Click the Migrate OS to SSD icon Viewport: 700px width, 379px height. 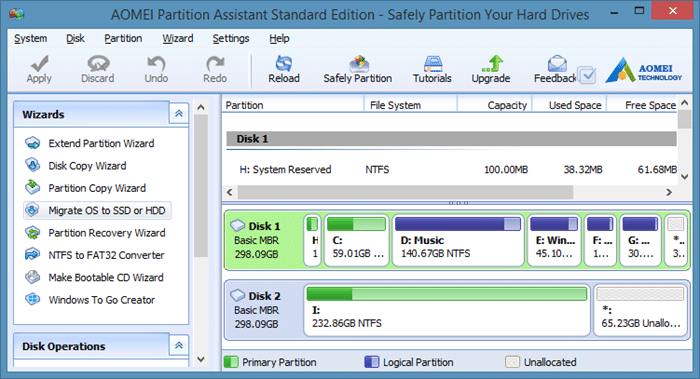click(33, 210)
